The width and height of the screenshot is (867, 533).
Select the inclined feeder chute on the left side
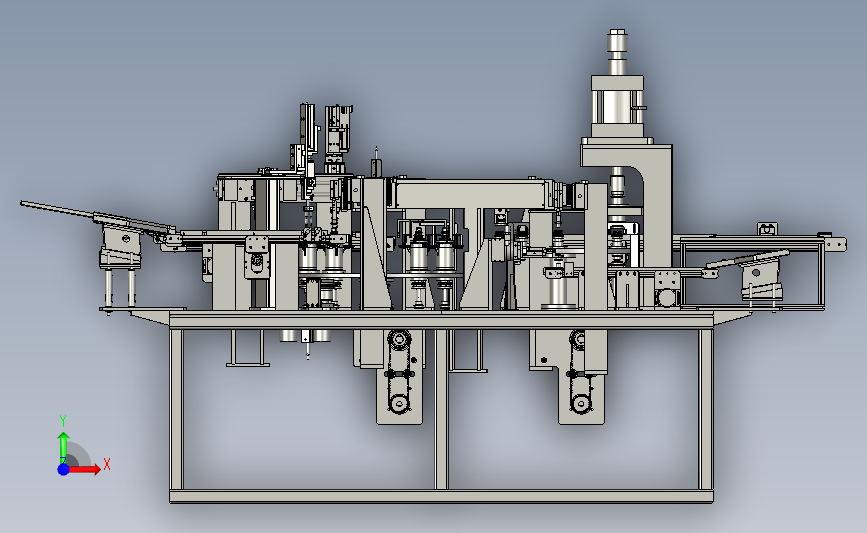[x=97, y=216]
